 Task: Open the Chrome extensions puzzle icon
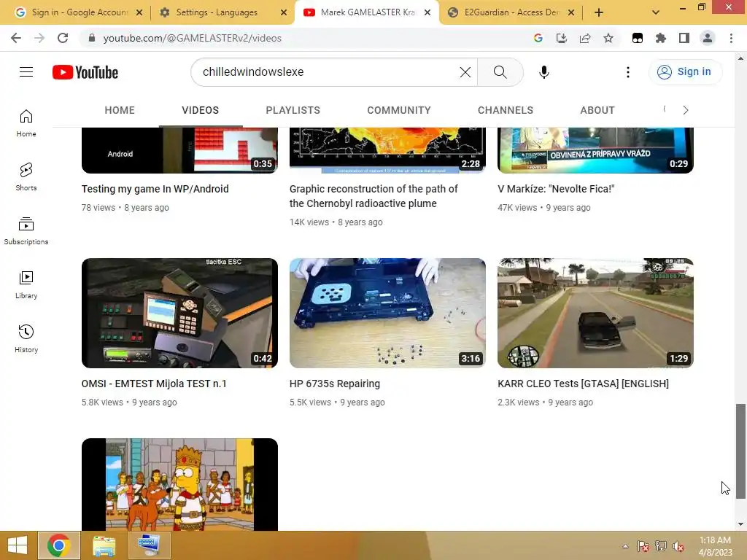point(661,38)
